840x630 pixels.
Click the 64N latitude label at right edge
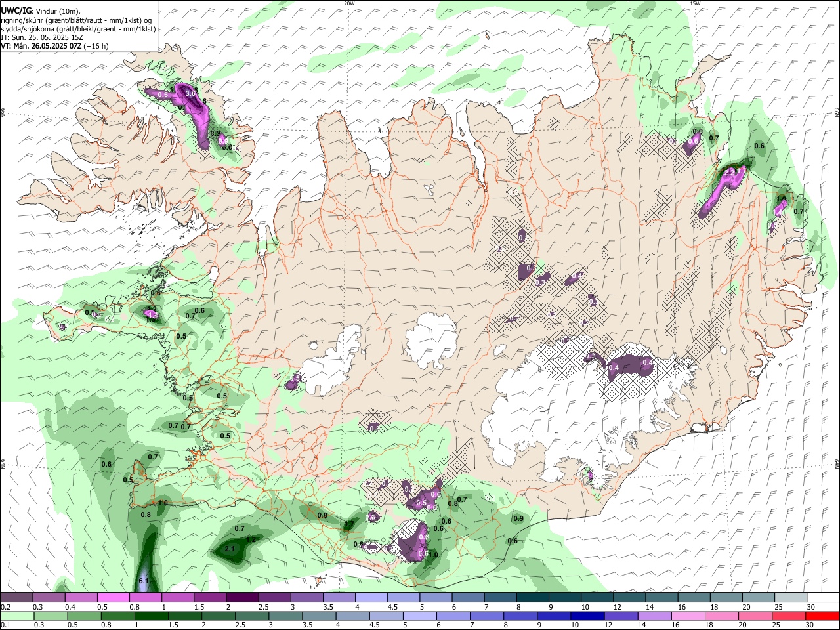[x=837, y=463]
